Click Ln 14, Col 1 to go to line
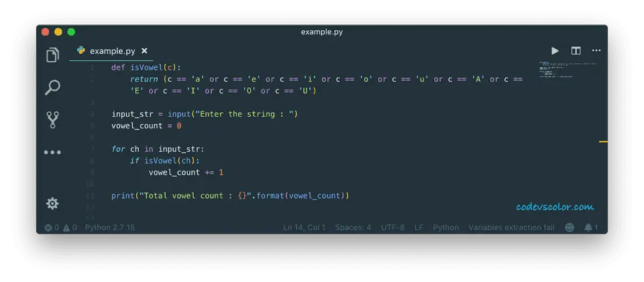This screenshot has width=644, height=282. click(x=304, y=228)
